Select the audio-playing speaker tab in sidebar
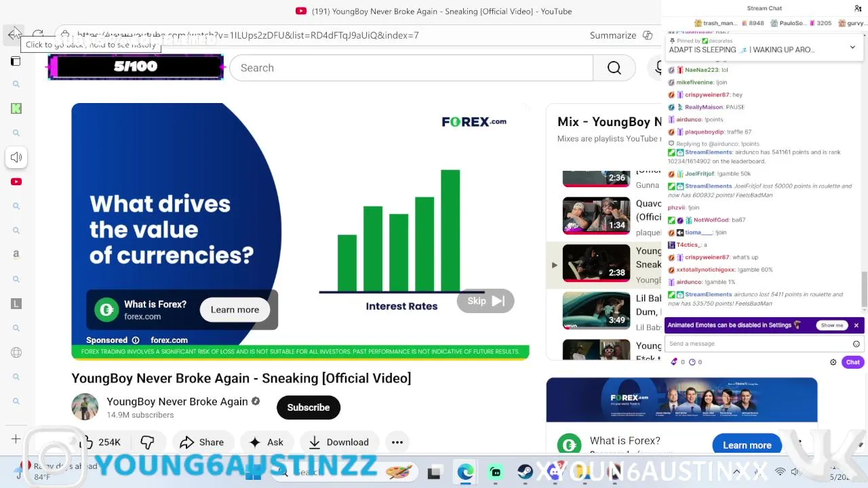The image size is (868, 488). pyautogui.click(x=16, y=157)
